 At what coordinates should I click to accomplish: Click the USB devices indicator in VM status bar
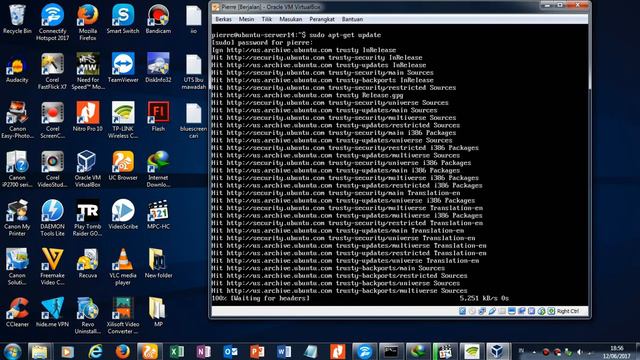pyautogui.click(x=492, y=311)
